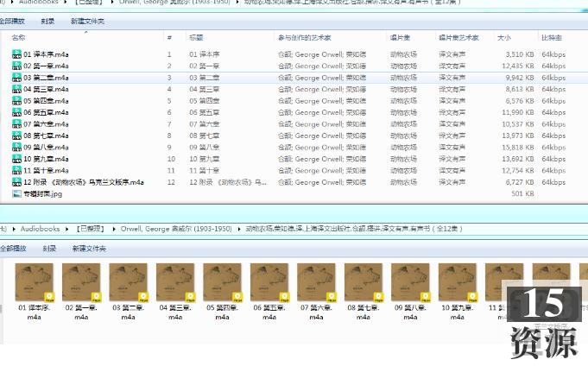This screenshot has width=588, height=366.
Task: Click 新建文件夹 in the lower window toolbar
Action: [89, 249]
